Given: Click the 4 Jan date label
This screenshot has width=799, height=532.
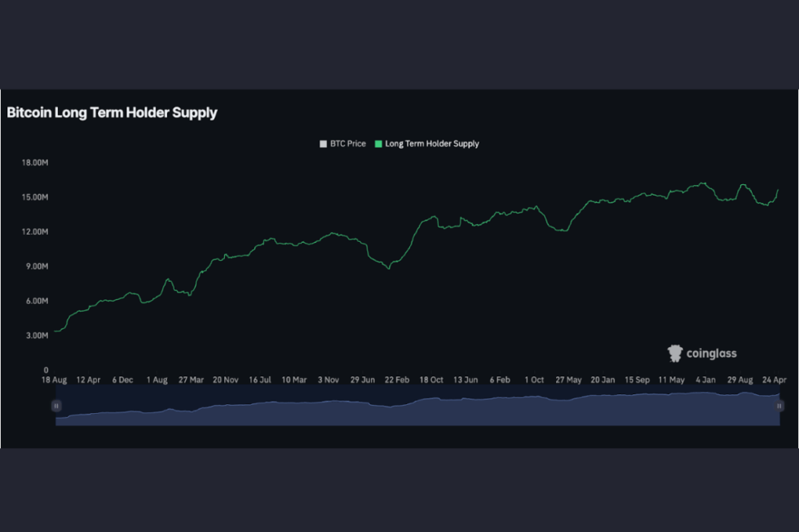Looking at the screenshot, I should click(705, 380).
